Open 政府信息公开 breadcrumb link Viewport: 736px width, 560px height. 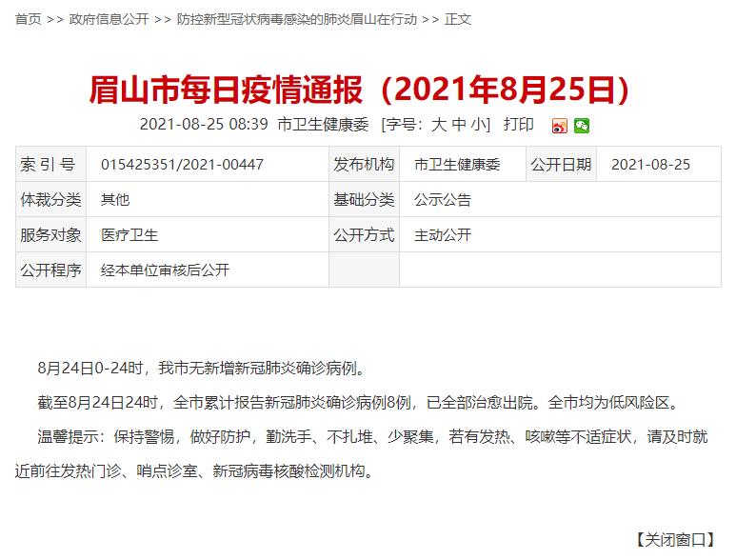(109, 19)
